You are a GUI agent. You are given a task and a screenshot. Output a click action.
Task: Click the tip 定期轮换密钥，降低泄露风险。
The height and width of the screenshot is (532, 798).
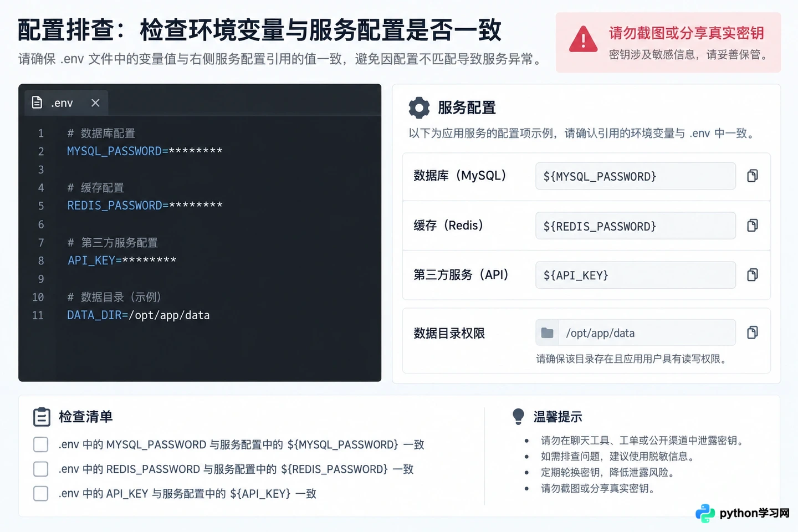[x=608, y=472]
